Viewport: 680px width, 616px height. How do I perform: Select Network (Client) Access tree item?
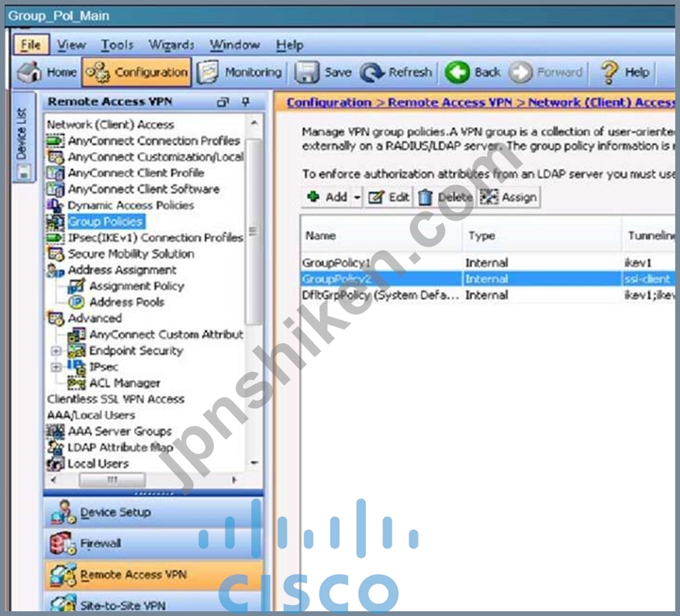click(111, 125)
